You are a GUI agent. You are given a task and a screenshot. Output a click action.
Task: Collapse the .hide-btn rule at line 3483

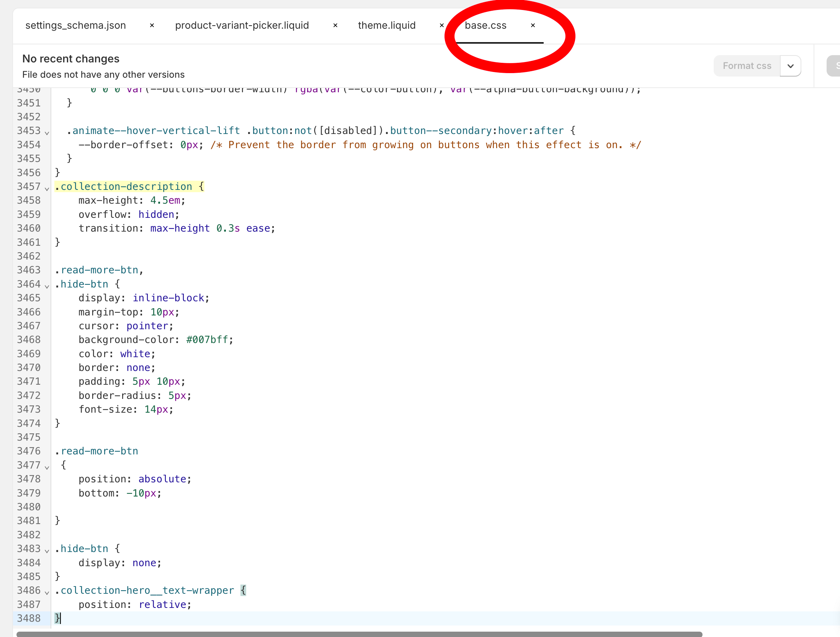(47, 551)
